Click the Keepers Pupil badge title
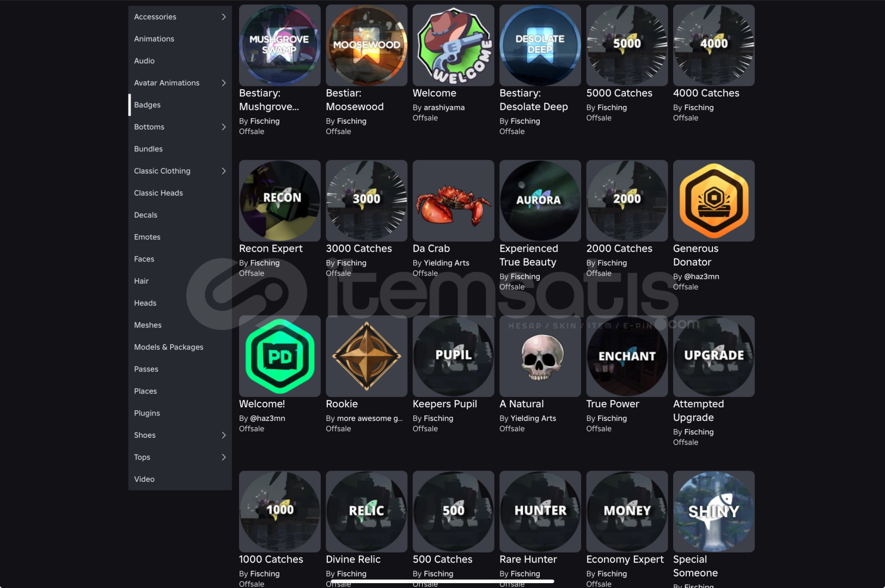This screenshot has height=588, width=885. point(445,404)
